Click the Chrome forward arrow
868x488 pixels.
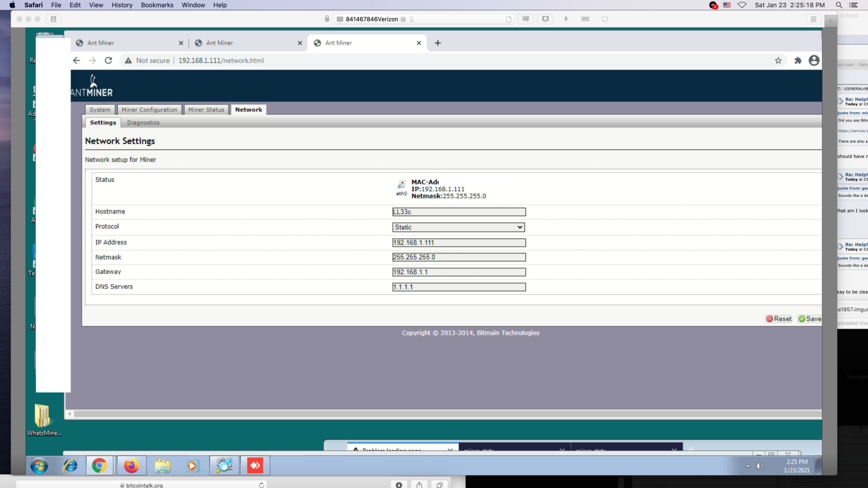coord(92,60)
